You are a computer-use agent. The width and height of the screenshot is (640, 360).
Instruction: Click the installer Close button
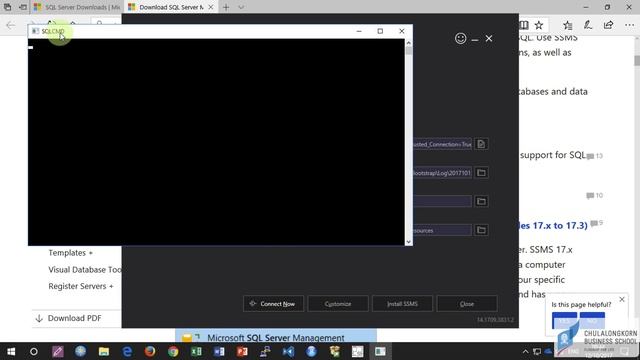(467, 304)
